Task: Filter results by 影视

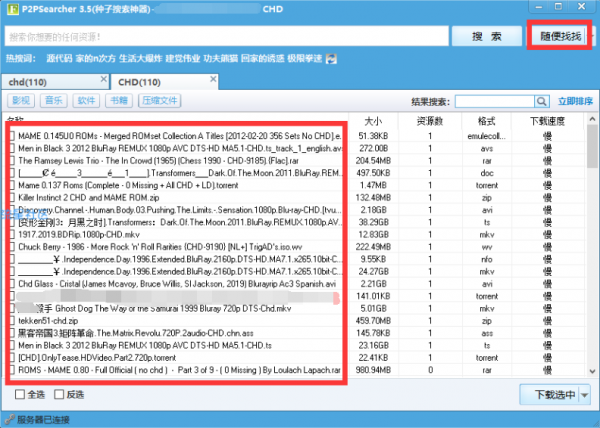Action: (21, 101)
